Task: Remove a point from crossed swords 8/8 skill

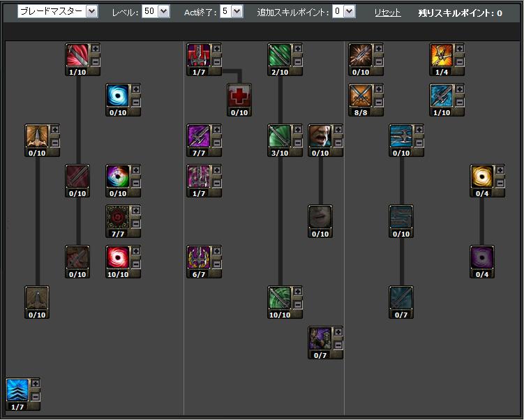Action: (x=378, y=102)
